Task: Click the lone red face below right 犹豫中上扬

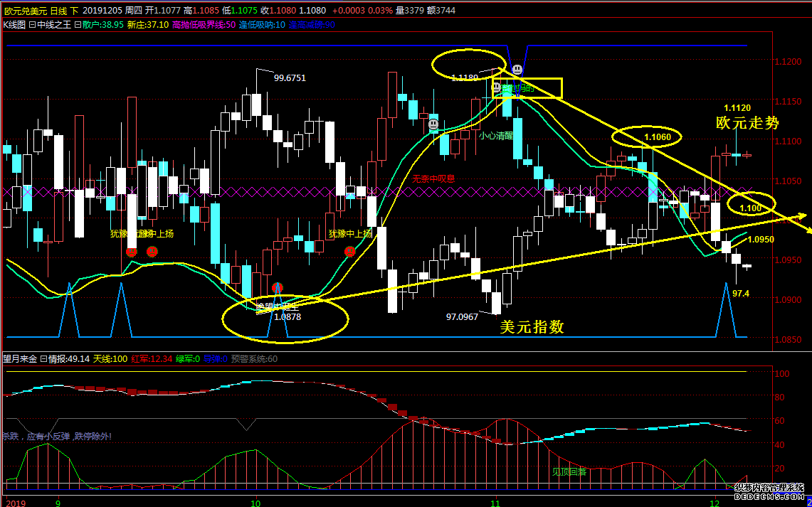Action: (x=350, y=252)
